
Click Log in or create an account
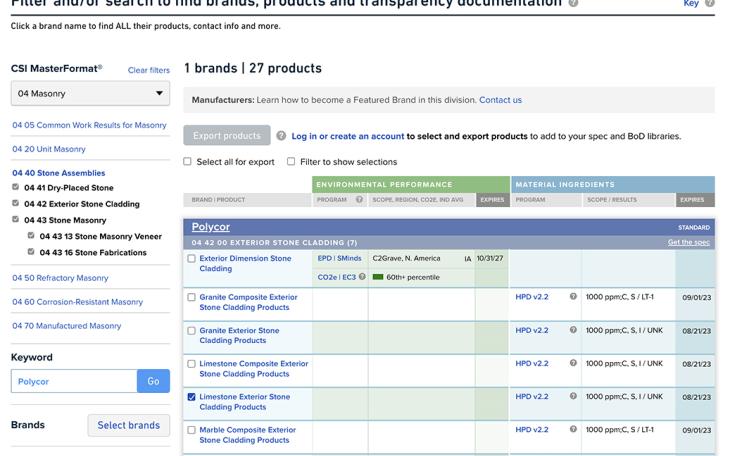[x=348, y=136]
